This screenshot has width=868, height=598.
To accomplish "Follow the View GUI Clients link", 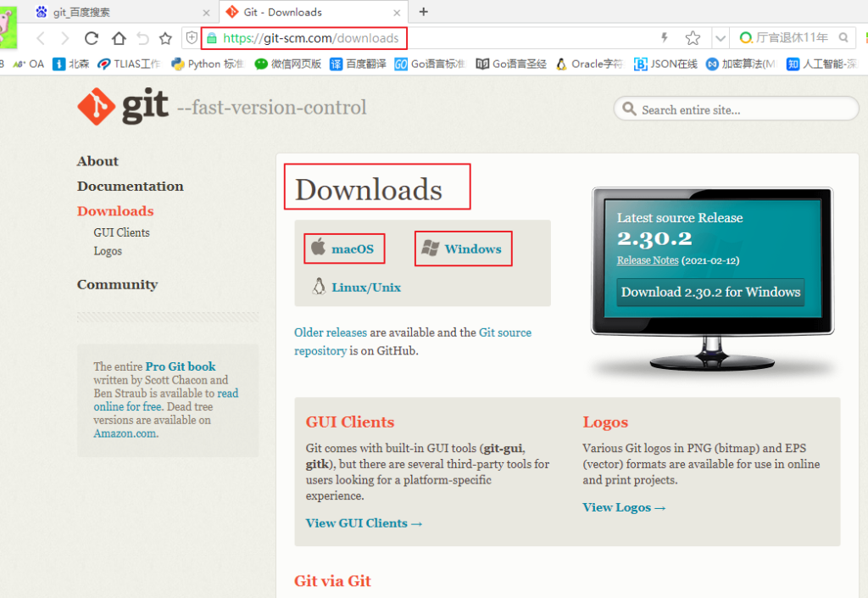I will coord(364,523).
